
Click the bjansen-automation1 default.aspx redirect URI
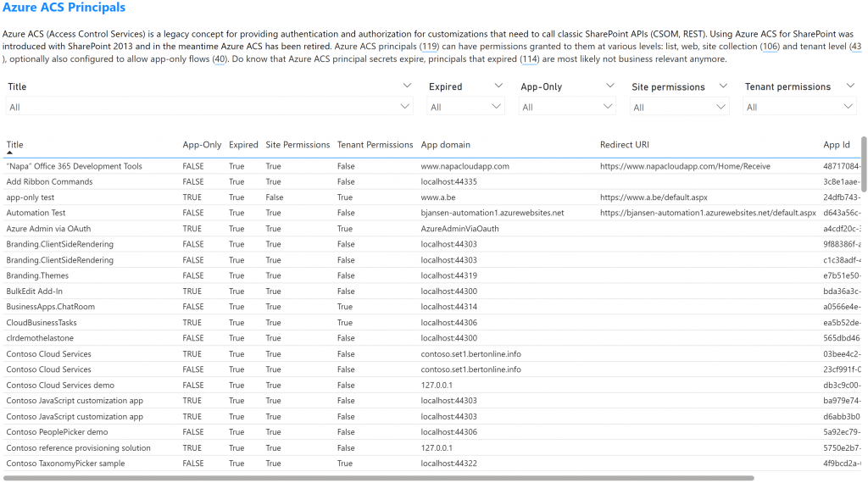[x=708, y=213]
